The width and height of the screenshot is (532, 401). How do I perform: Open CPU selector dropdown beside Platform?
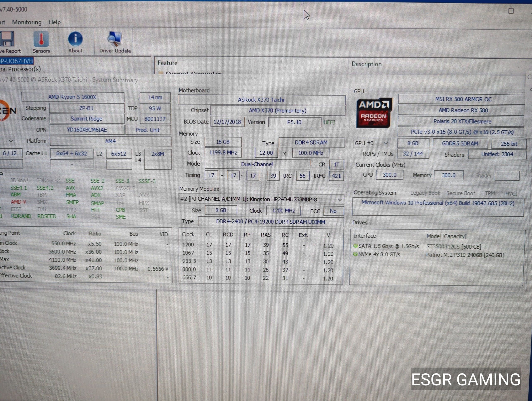7,141
